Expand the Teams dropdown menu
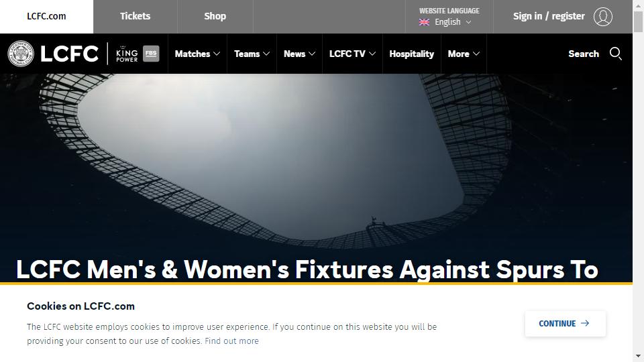 (x=252, y=54)
